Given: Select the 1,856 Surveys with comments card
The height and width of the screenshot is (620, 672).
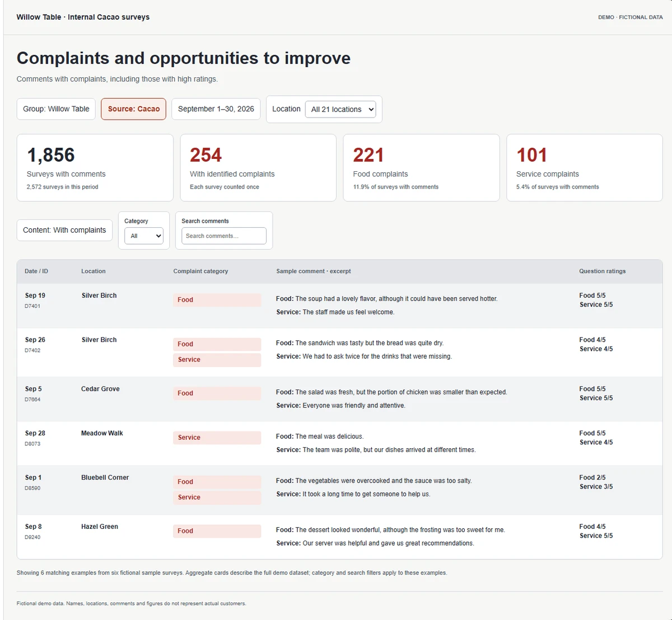Looking at the screenshot, I should click(95, 167).
